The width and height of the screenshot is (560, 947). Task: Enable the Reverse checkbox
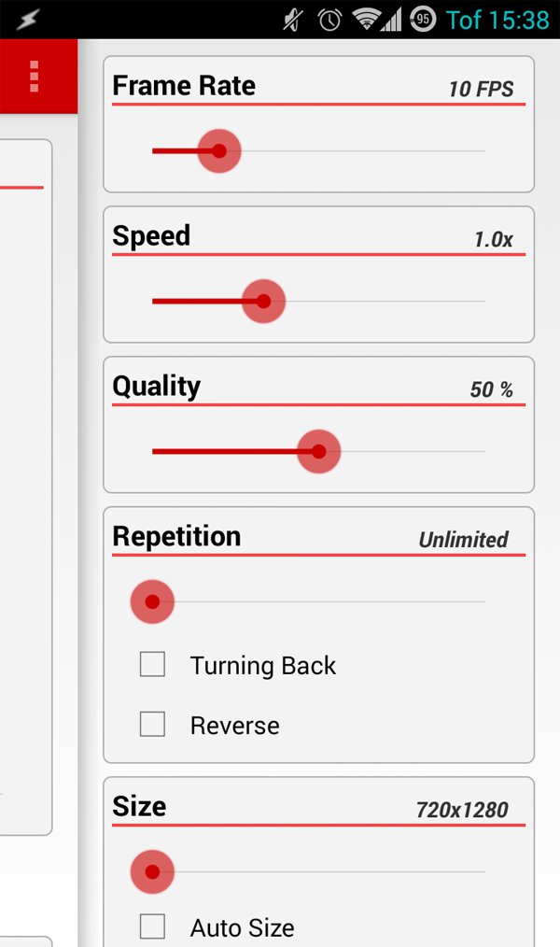click(153, 724)
